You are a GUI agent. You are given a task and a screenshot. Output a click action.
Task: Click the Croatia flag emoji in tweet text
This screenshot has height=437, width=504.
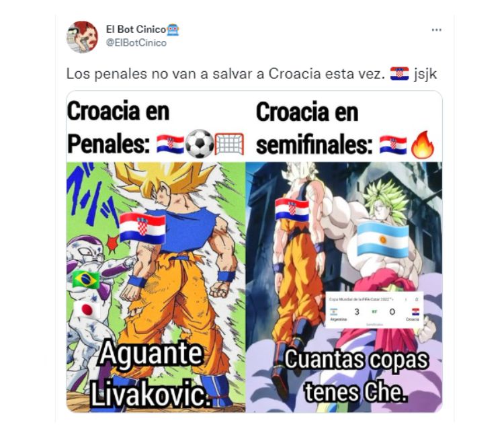[399, 74]
